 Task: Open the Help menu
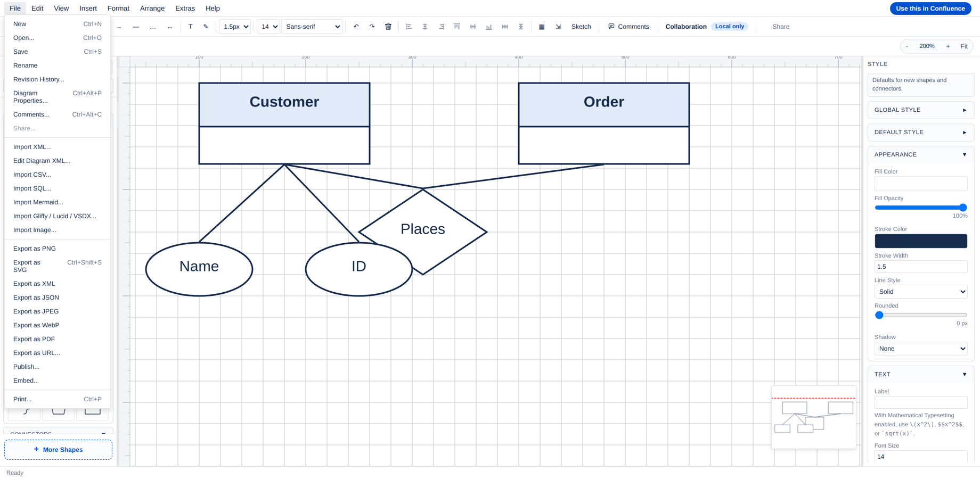click(x=213, y=9)
